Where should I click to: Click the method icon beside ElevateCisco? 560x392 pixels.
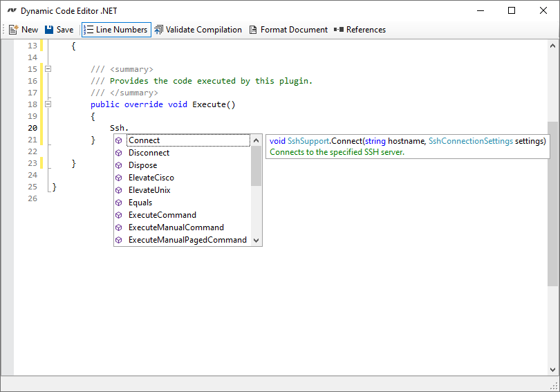[119, 178]
